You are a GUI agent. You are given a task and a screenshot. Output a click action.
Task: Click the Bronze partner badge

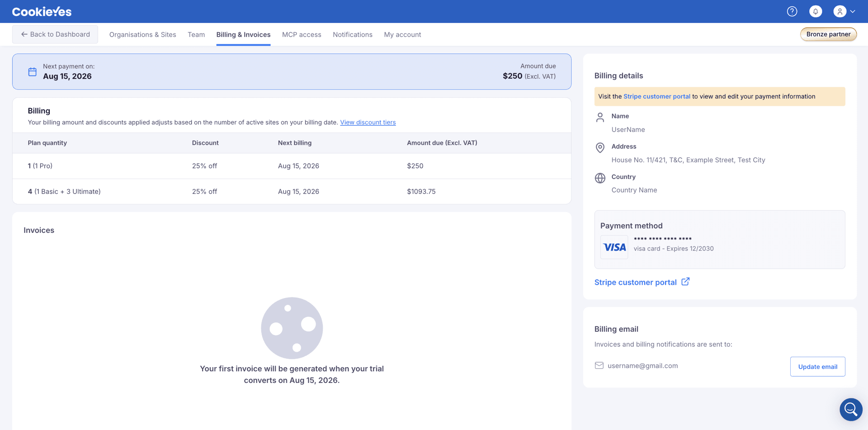pos(828,34)
